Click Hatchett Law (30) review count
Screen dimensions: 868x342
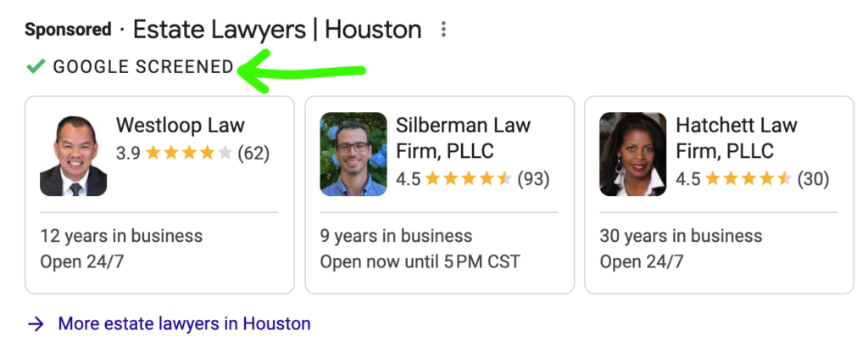pyautogui.click(x=813, y=178)
